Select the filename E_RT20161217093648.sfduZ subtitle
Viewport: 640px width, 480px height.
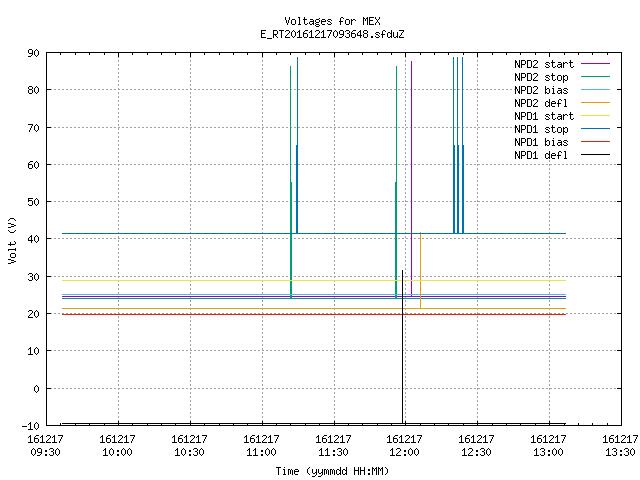332,34
